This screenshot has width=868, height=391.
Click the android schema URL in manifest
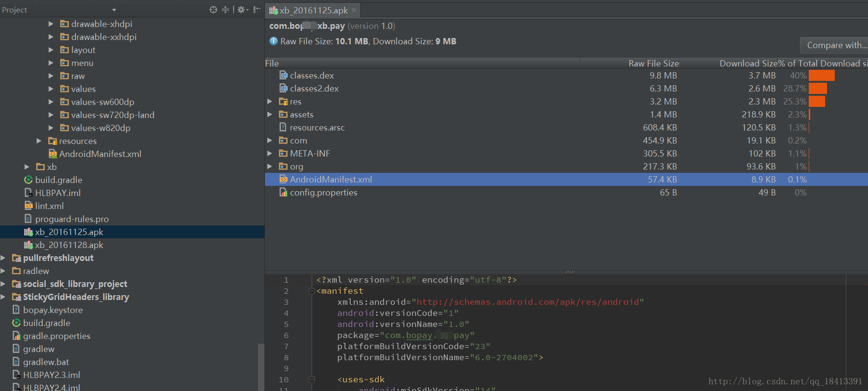click(527, 302)
